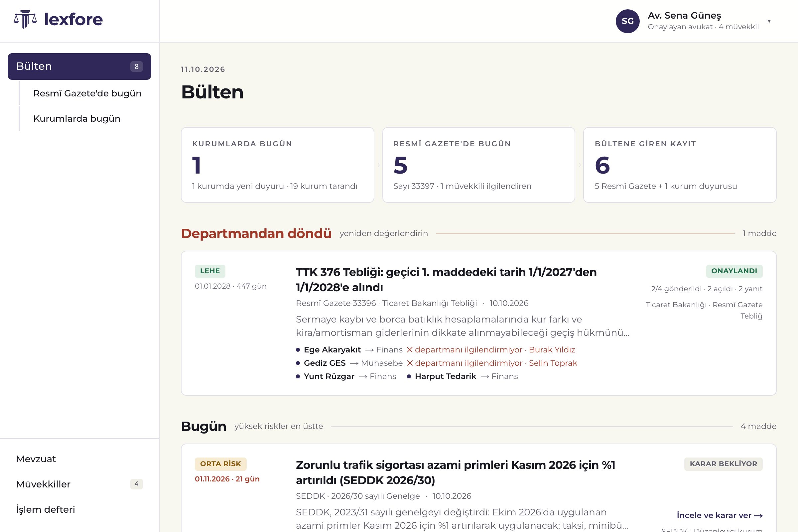This screenshot has width=798, height=532.
Task: Click the Bülten badge showing 8
Action: [136, 66]
